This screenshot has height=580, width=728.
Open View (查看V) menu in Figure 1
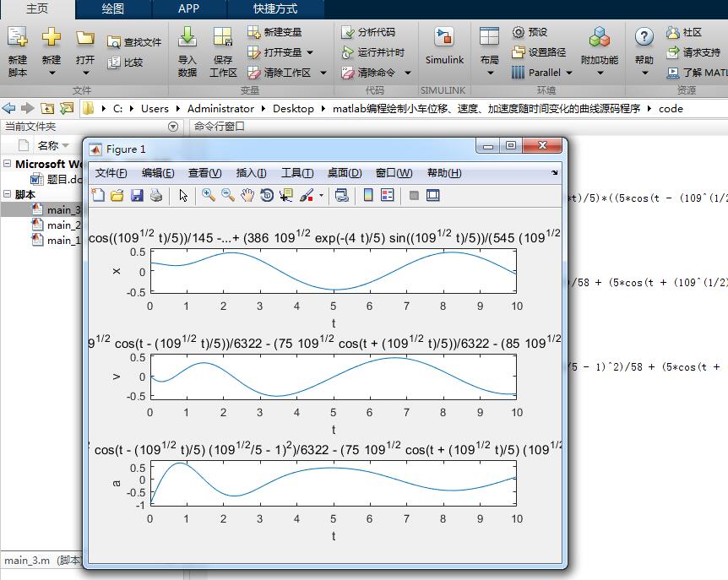[x=204, y=173]
